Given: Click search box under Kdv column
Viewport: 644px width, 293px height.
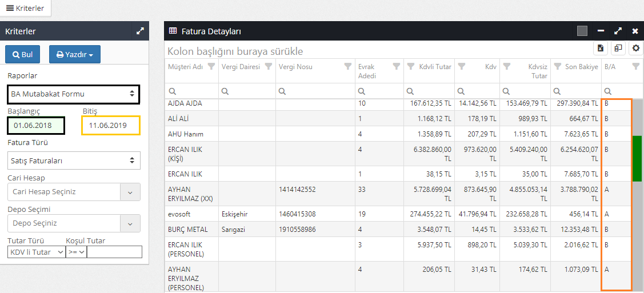Looking at the screenshot, I should (477, 91).
